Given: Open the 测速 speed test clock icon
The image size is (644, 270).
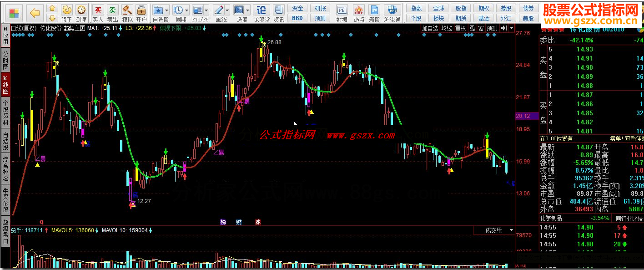Looking at the screenshot, I should (x=81, y=13).
